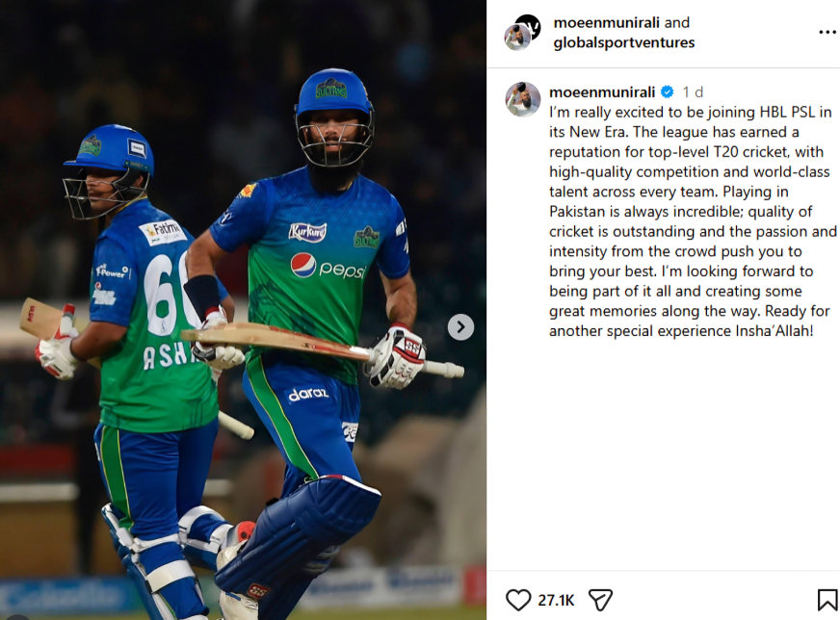View the 27.1K likes list
Screen dimensions: 840x620
pyautogui.click(x=556, y=600)
